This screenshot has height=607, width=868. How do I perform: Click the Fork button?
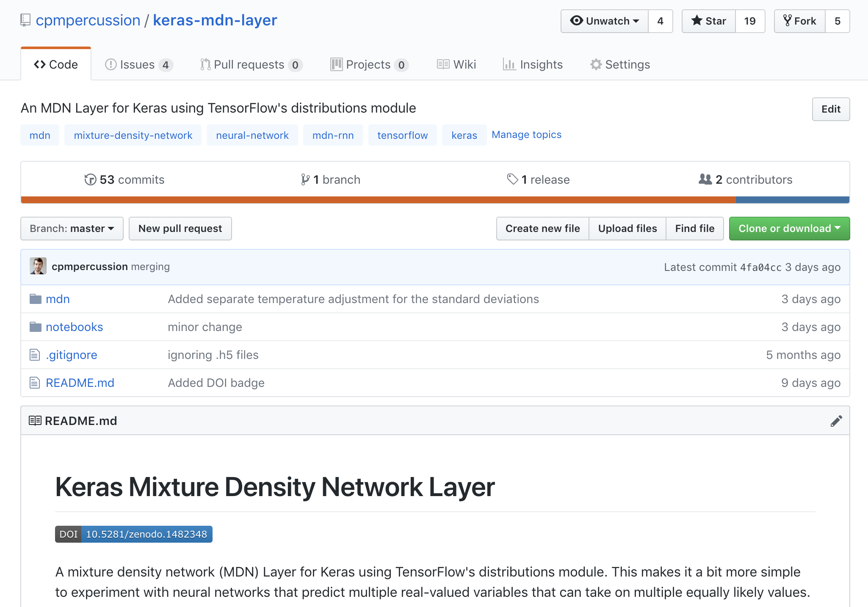coord(800,21)
